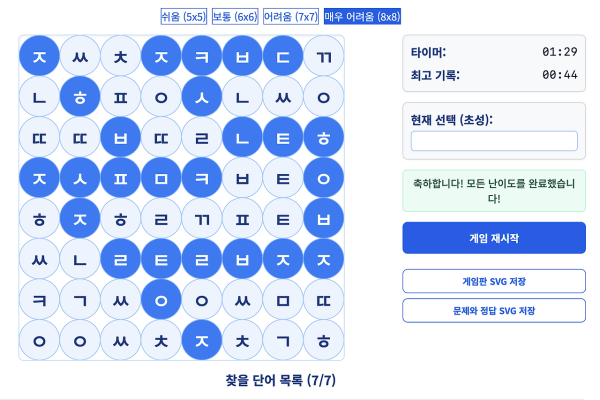Click the highlighted ㅍ tile
This screenshot has width=600, height=400.
(x=121, y=178)
